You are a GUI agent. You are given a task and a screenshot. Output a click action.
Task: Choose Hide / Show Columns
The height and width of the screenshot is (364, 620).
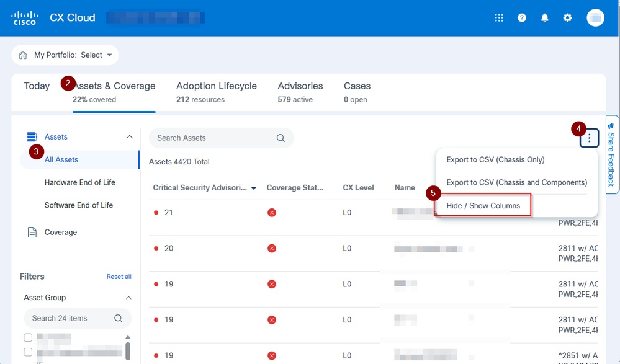(x=483, y=205)
